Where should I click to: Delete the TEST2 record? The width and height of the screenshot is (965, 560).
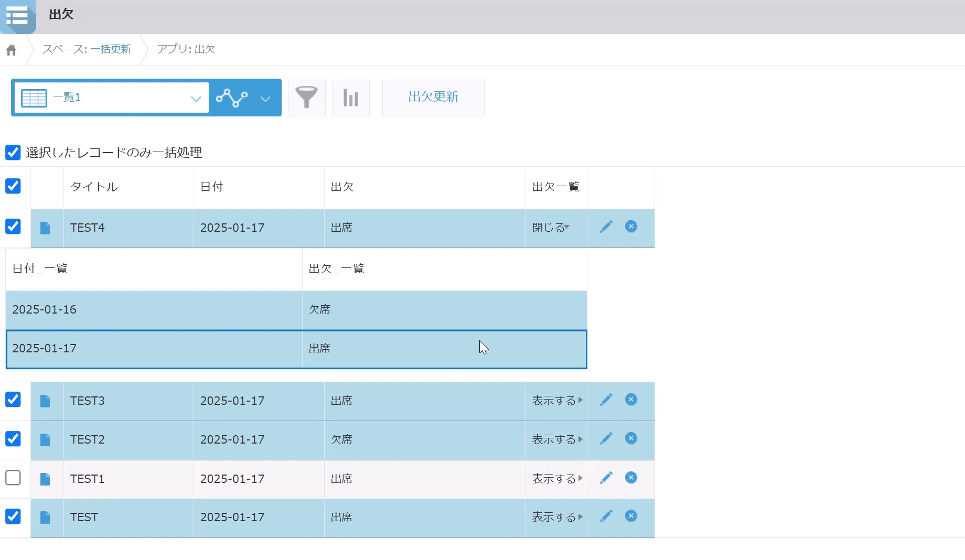coord(631,438)
